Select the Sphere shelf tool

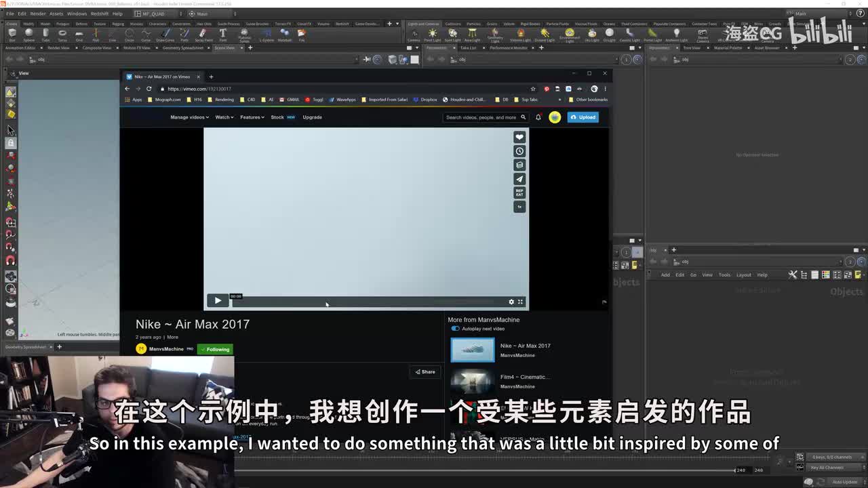(28, 34)
